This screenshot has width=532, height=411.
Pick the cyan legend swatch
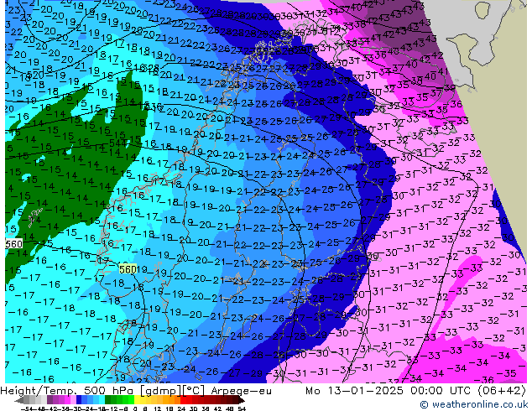102,399
